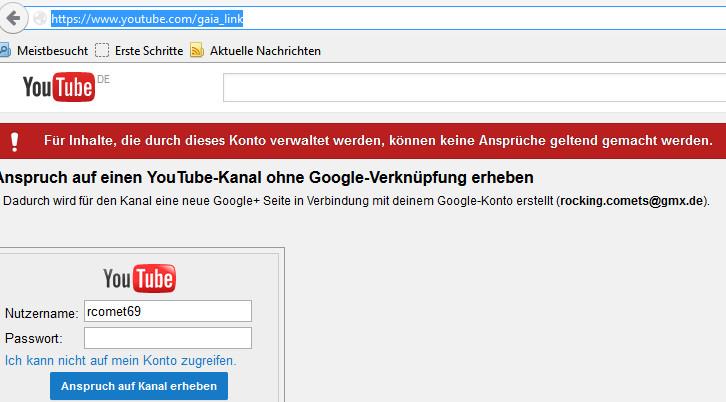Viewport: 726px width, 402px height.
Task: Click the red warning banner message text
Action: coord(378,140)
